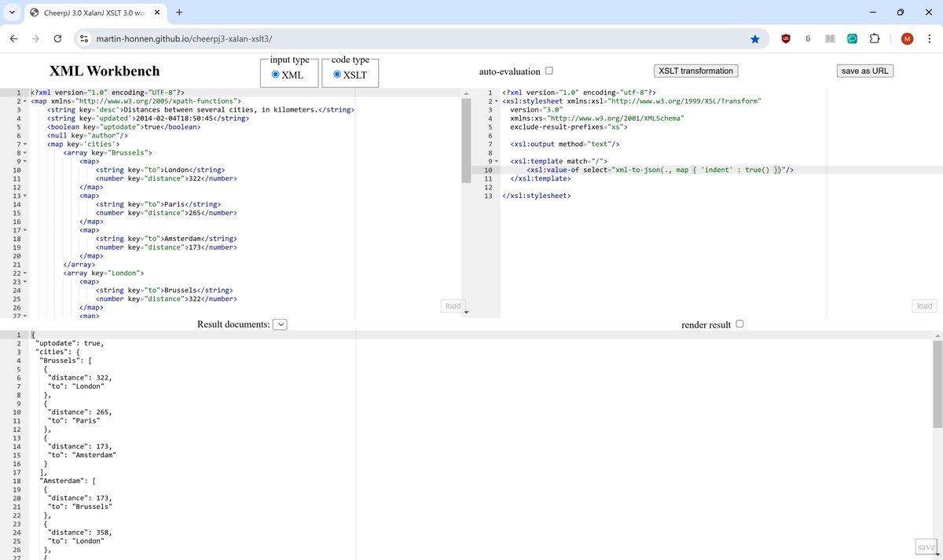Click the address bar URL
Screen dimensions: 943x560
(x=185, y=38)
